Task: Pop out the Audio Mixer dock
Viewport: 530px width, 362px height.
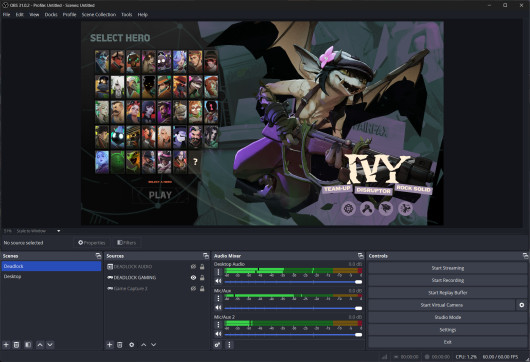Action: 360,256
